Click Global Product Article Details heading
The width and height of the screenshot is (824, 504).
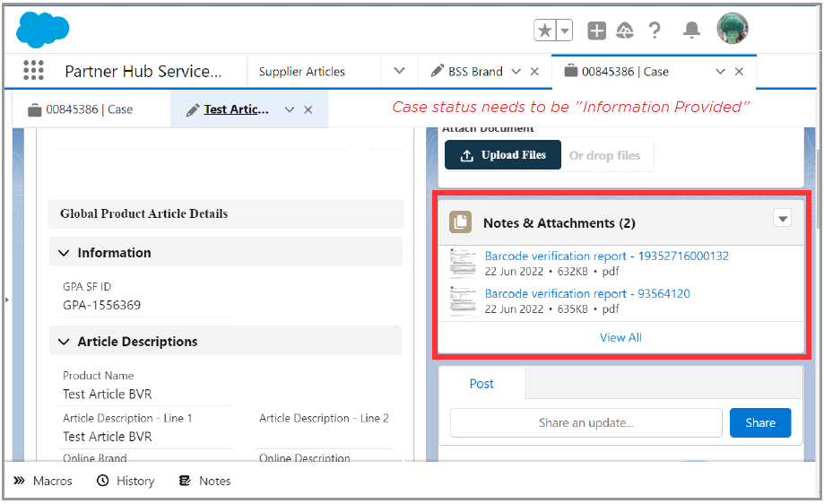coord(144,213)
